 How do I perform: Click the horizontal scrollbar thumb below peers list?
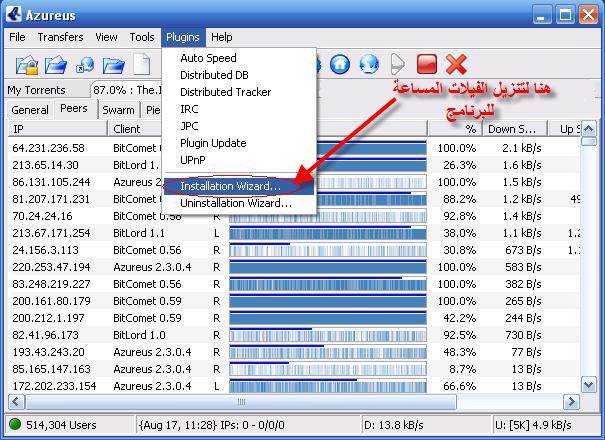click(241, 402)
